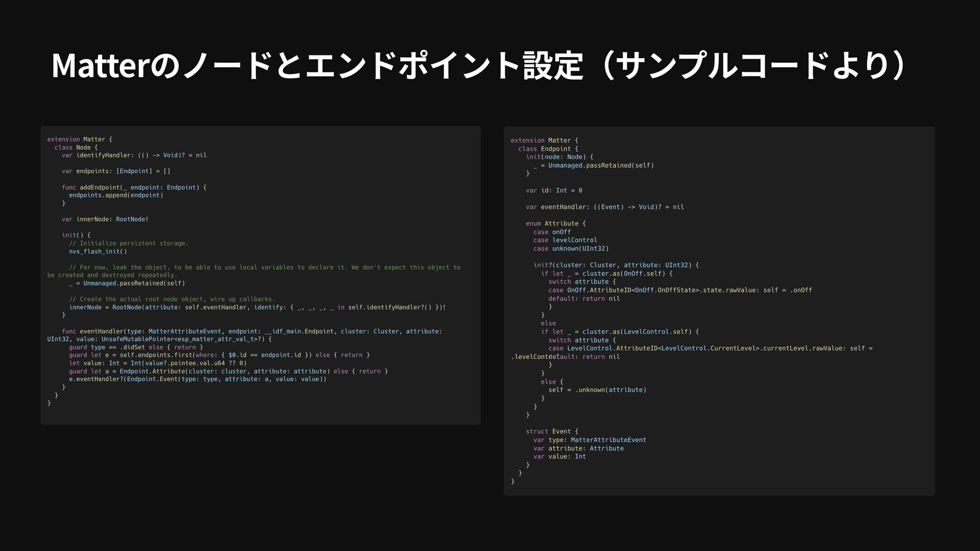Click 'nvs_flash_init()' call
Screen dimensions: 980x551
98,252
